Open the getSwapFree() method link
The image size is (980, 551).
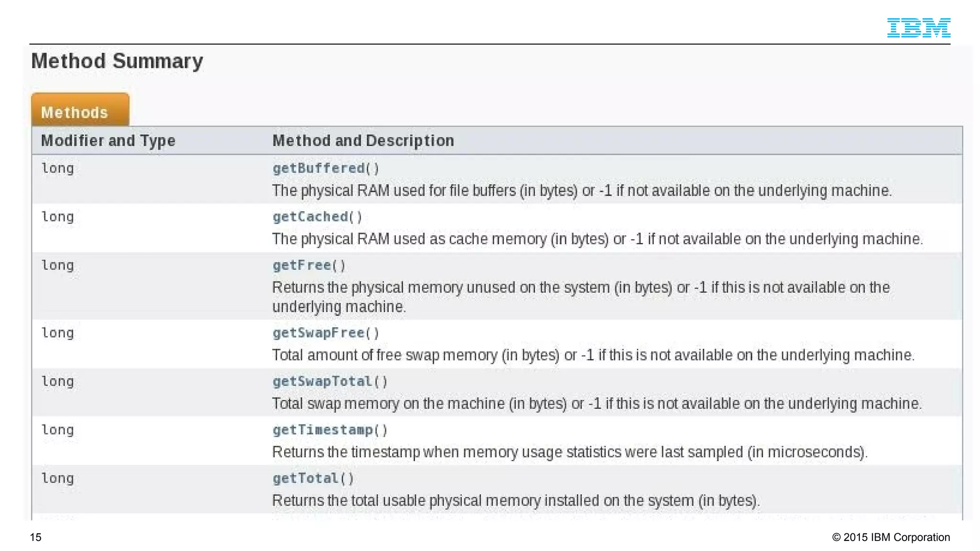326,333
